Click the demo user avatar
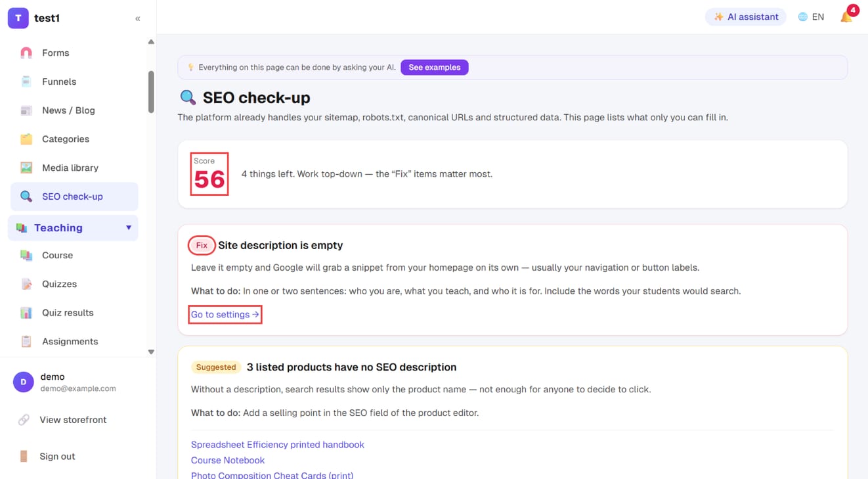 (x=24, y=382)
